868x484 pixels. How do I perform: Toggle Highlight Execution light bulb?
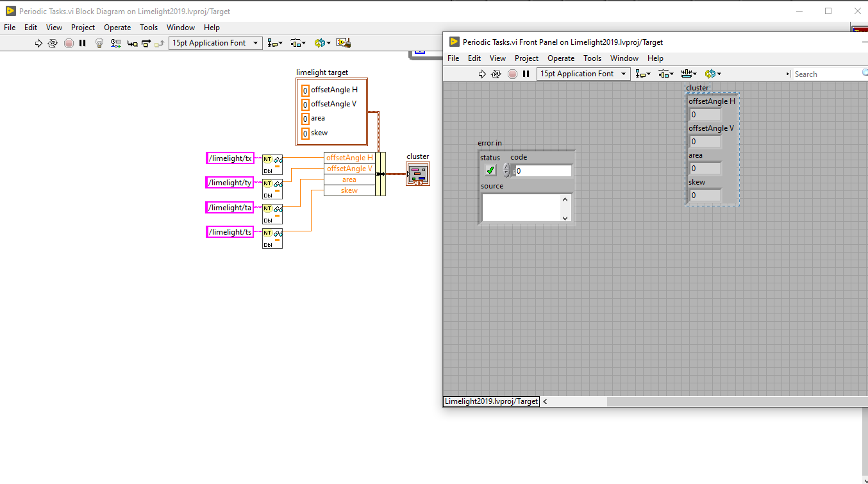click(99, 43)
